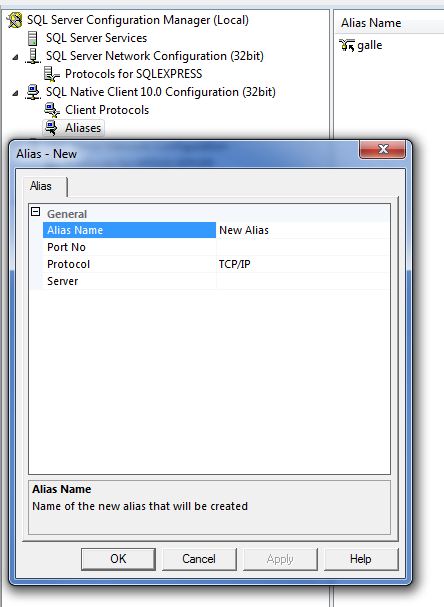
Task: Click the SQL Native Client 10.0 Configuration icon
Action: pyautogui.click(x=33, y=92)
